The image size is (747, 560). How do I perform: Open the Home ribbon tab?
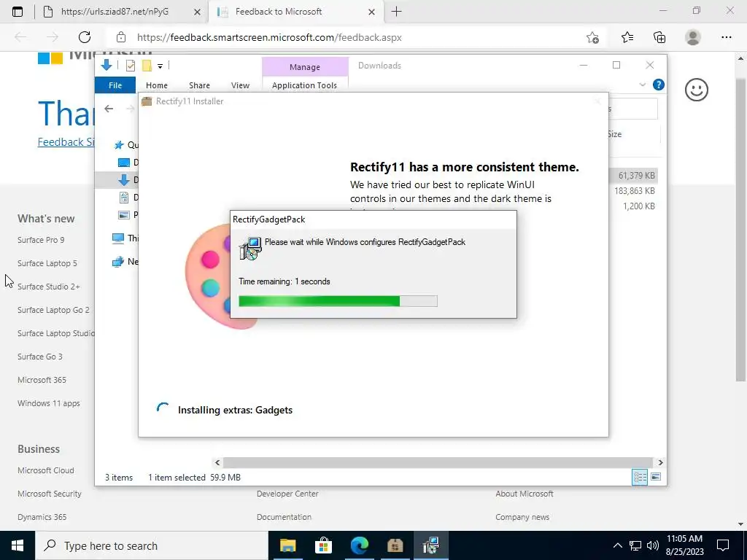pos(157,85)
